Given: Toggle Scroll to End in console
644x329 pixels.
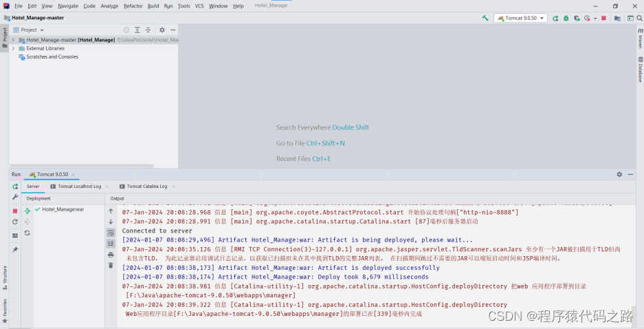Looking at the screenshot, I should 111,244.
